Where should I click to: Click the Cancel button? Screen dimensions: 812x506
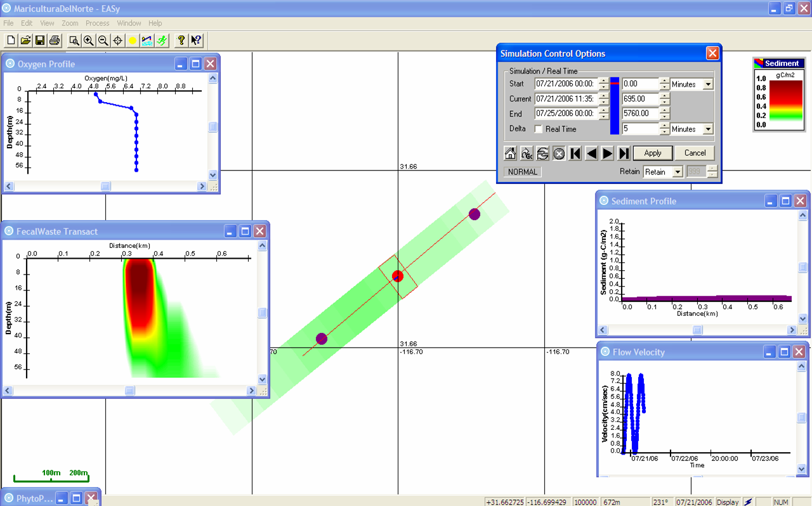(695, 153)
